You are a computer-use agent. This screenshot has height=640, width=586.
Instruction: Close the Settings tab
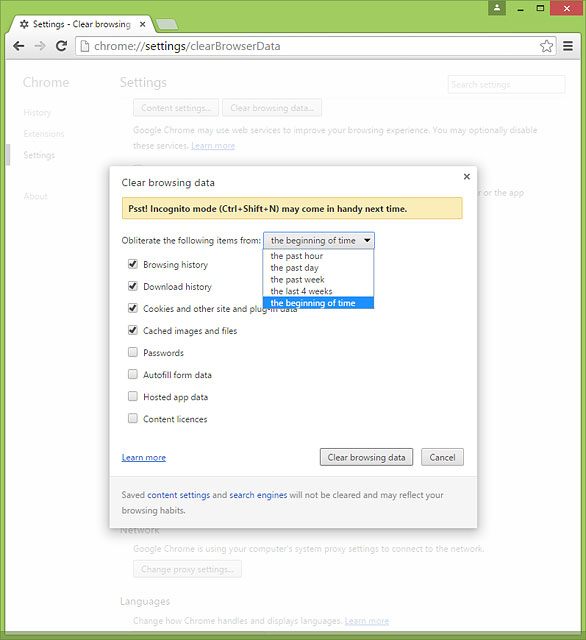click(142, 24)
